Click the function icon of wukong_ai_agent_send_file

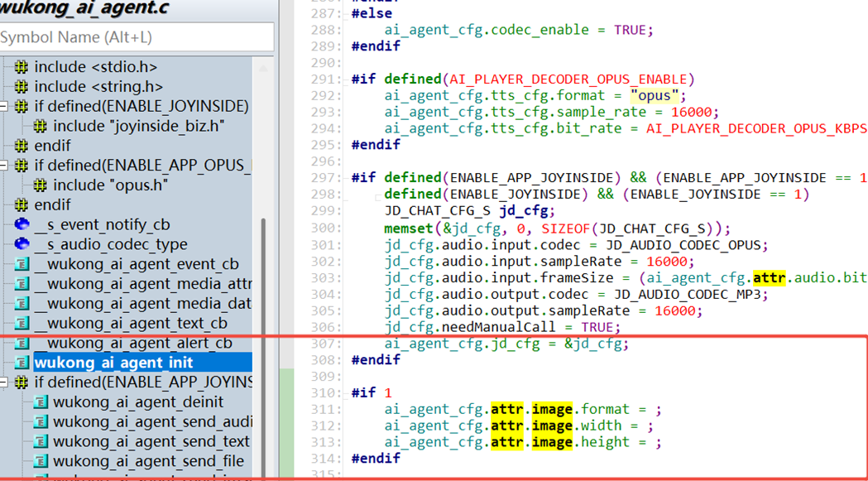click(x=41, y=461)
